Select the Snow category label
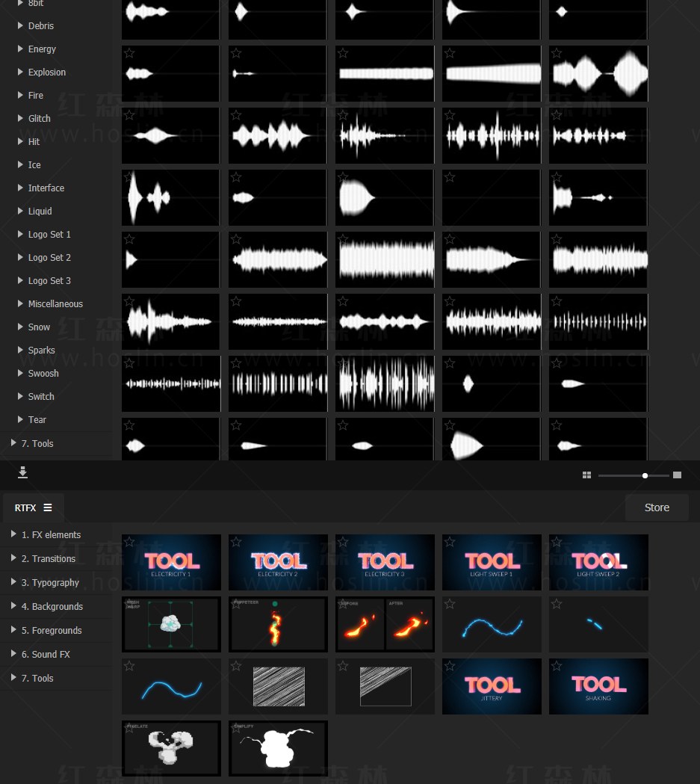This screenshot has width=700, height=784. click(x=39, y=327)
